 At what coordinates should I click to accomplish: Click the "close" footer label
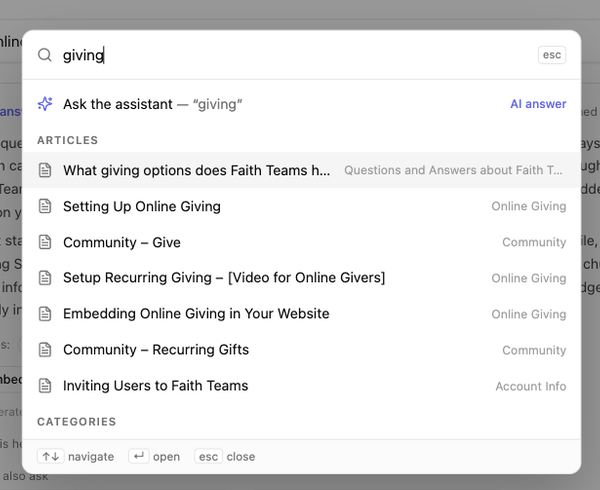click(x=241, y=456)
